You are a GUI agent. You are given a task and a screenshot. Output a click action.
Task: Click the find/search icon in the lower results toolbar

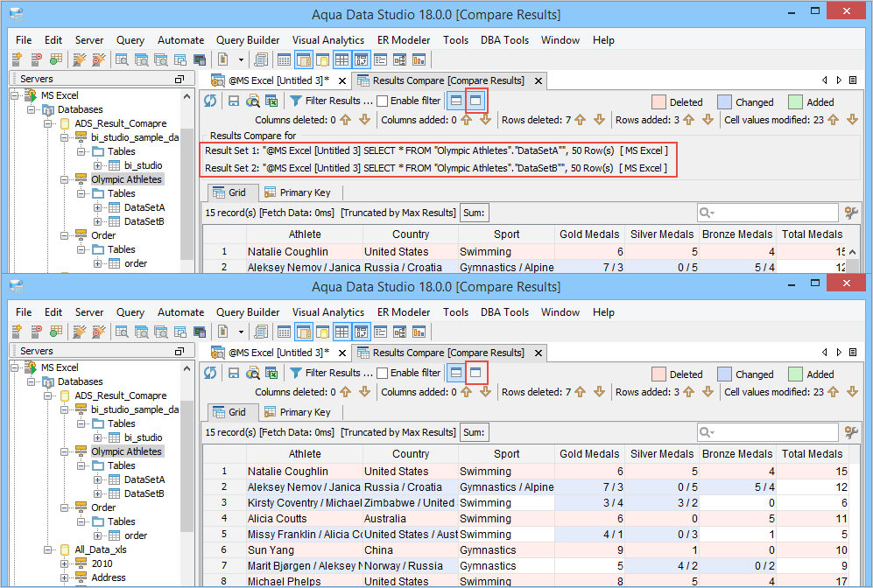coord(252,374)
